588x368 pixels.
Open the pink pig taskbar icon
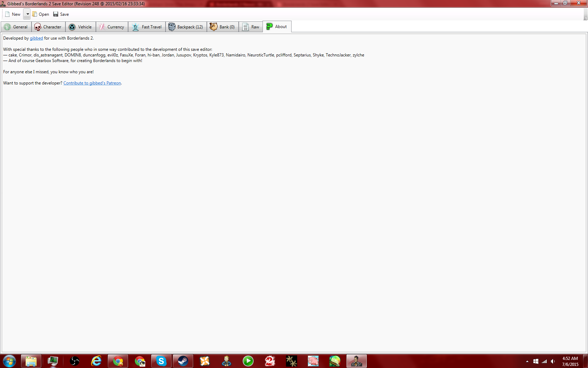click(313, 361)
